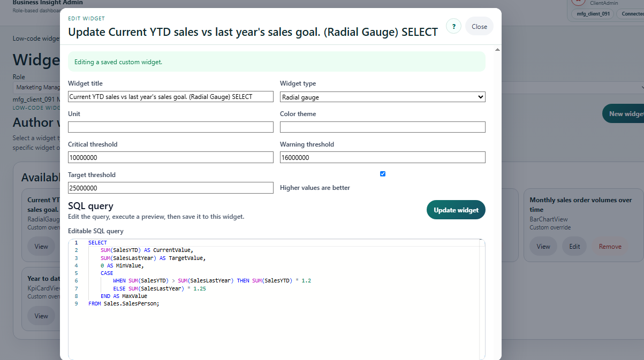Click the Monthly sales order volumes card title

pos(581,205)
